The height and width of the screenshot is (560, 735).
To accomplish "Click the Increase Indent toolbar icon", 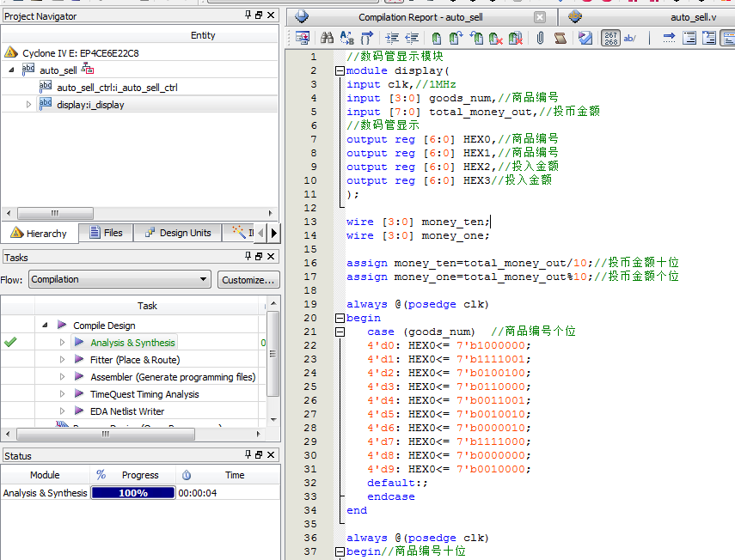I will coord(392,38).
